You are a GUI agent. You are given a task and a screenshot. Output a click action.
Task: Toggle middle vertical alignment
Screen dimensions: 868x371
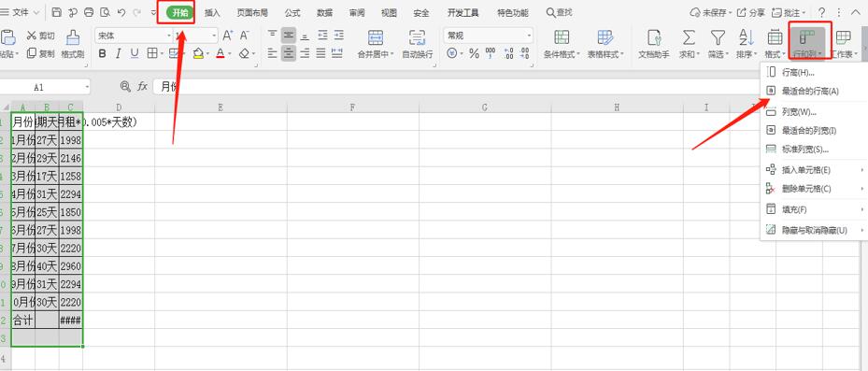tap(288, 36)
